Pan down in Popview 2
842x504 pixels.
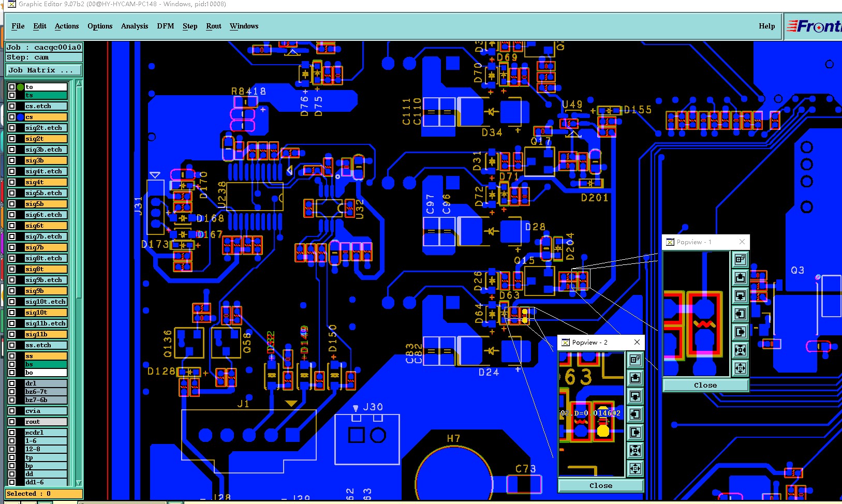pos(635,396)
